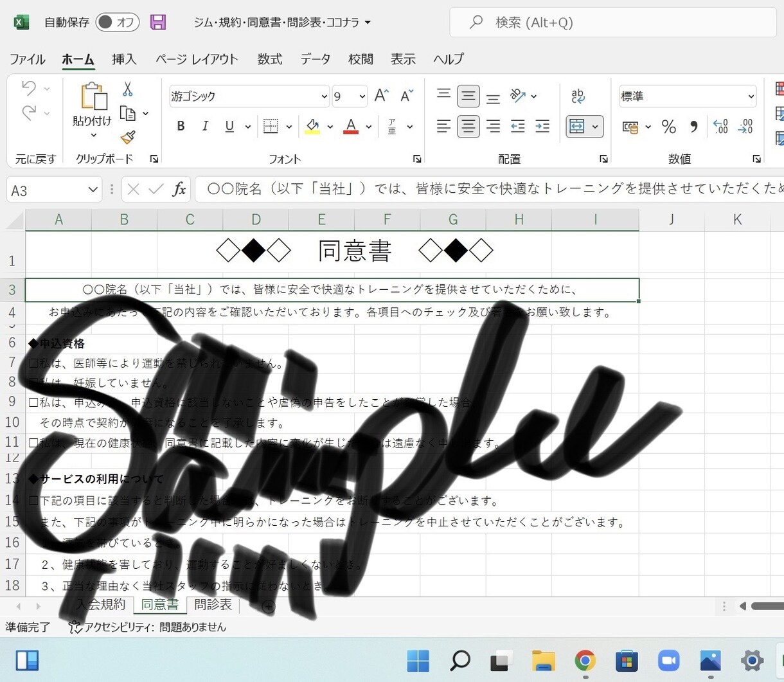Toggle the AutoSave switch
Screen dimensions: 784x682
click(118, 22)
